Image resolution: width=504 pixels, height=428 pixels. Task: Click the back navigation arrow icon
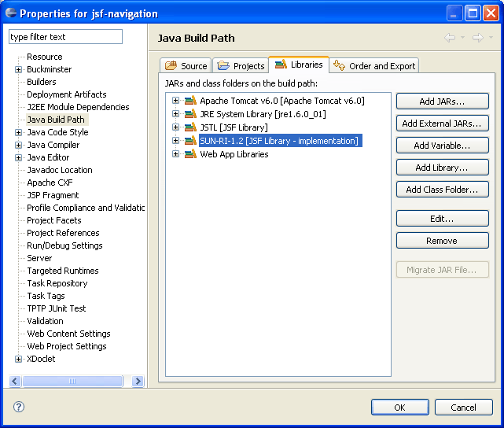450,38
